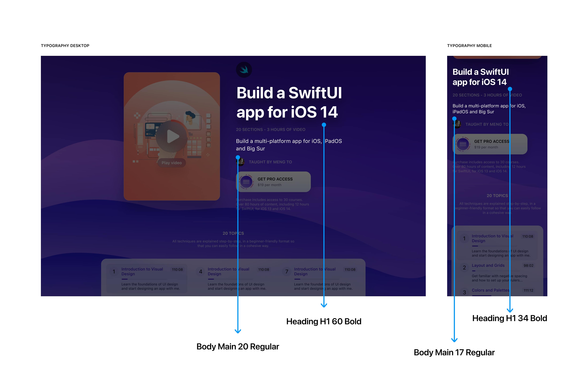Click the desktop pro access card icon

[246, 182]
